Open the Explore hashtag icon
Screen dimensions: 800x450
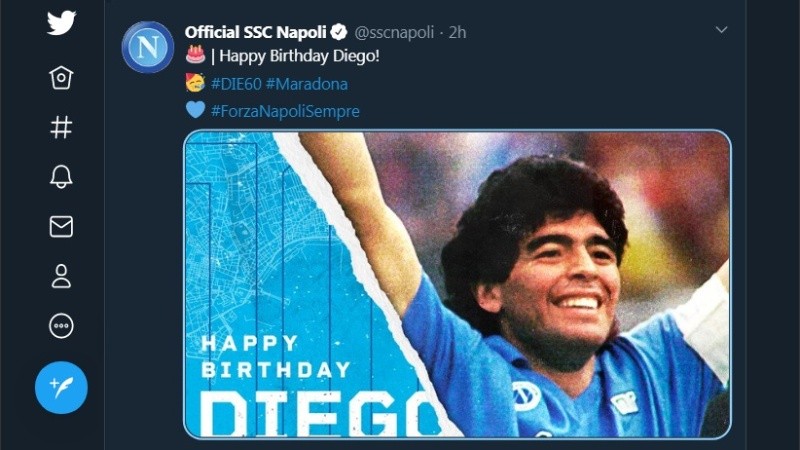(x=61, y=127)
